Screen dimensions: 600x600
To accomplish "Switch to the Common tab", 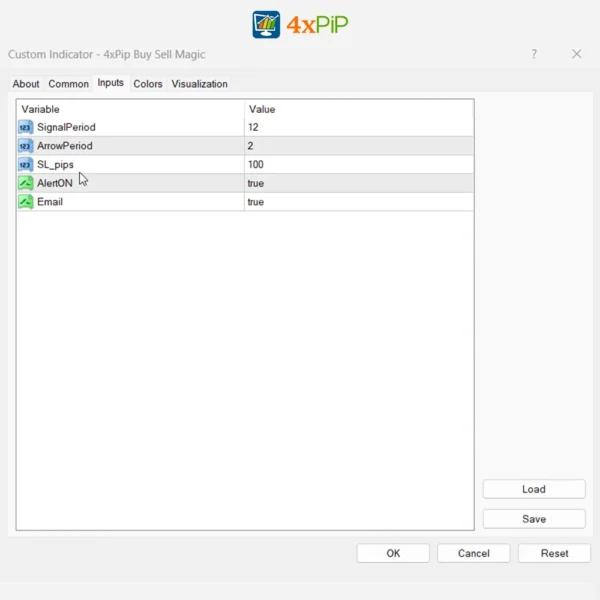I will click(x=68, y=84).
